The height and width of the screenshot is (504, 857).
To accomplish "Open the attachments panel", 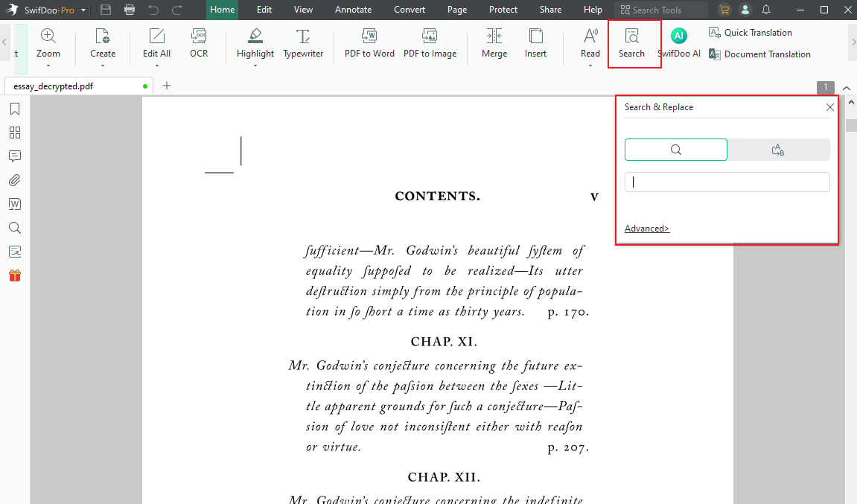I will (14, 179).
